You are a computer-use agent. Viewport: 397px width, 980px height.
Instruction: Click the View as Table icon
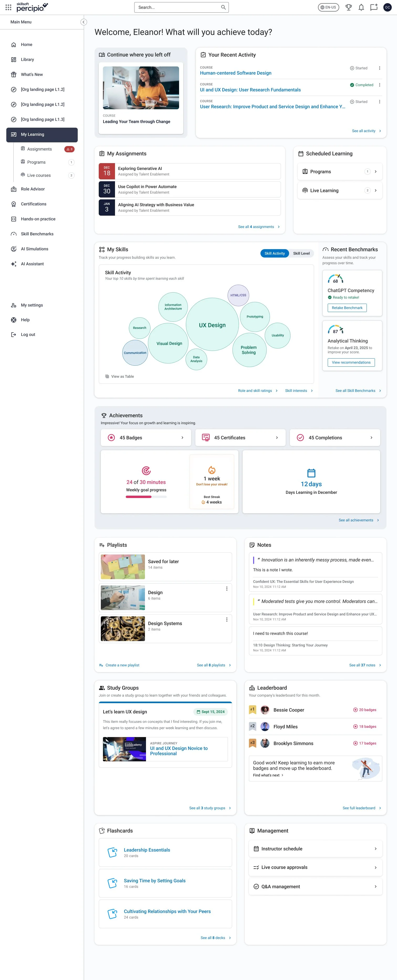pyautogui.click(x=107, y=377)
